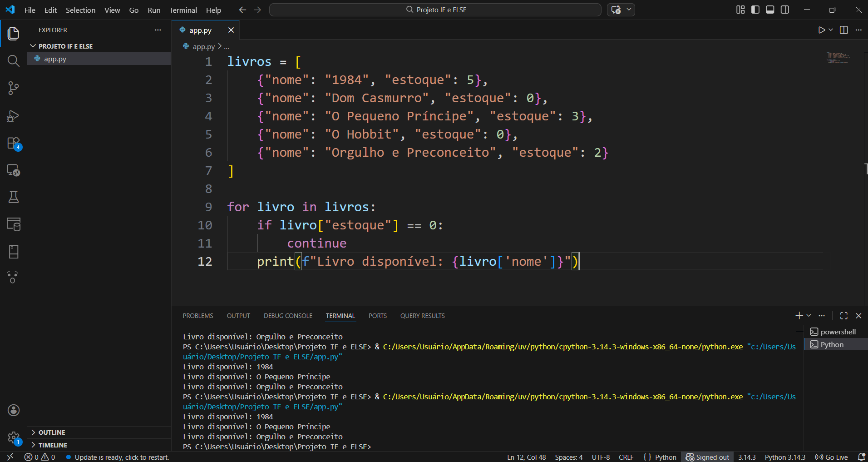Screen dimensions: 868x462
Task: Split the editor to the right
Action: [x=843, y=30]
